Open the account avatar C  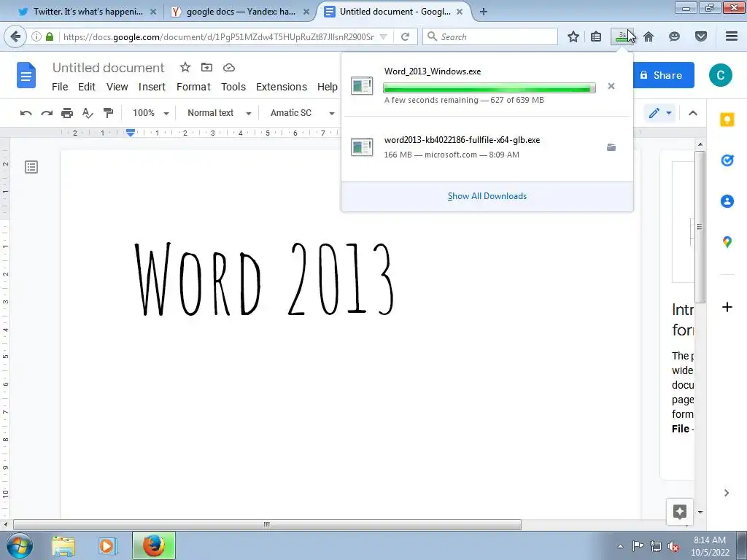click(x=720, y=75)
